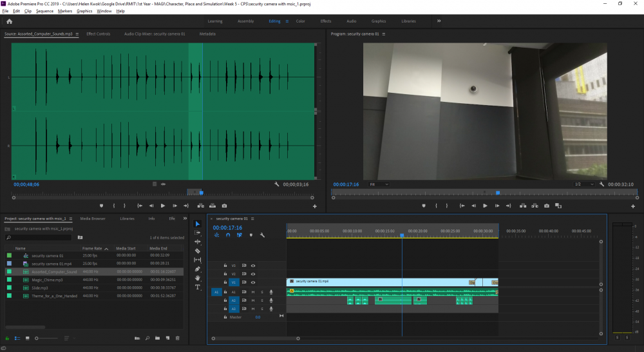Select the Razor tool in the tools panel
The width and height of the screenshot is (644, 352).
pos(198,251)
